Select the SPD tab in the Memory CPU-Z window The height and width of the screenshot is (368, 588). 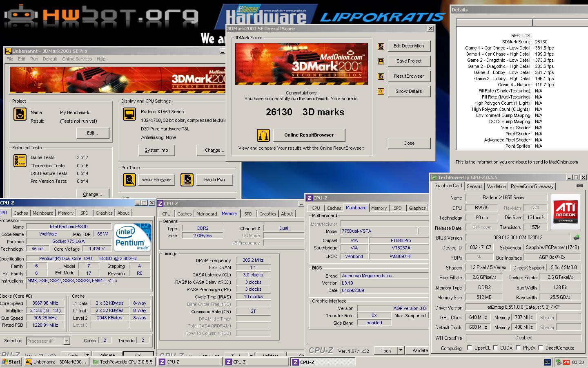click(x=248, y=214)
